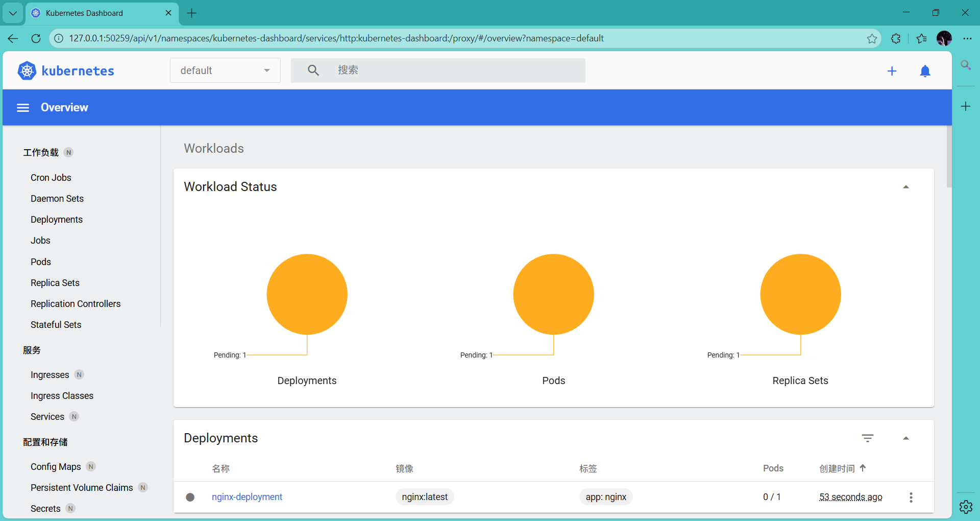Image resolution: width=980 pixels, height=521 pixels.
Task: Open Ingresses in sidebar
Action: pos(50,375)
